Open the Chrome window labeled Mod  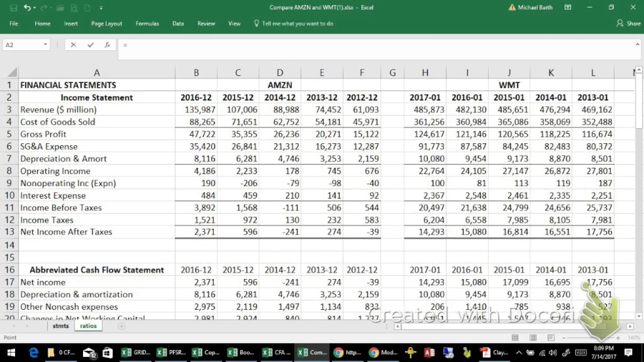point(382,352)
